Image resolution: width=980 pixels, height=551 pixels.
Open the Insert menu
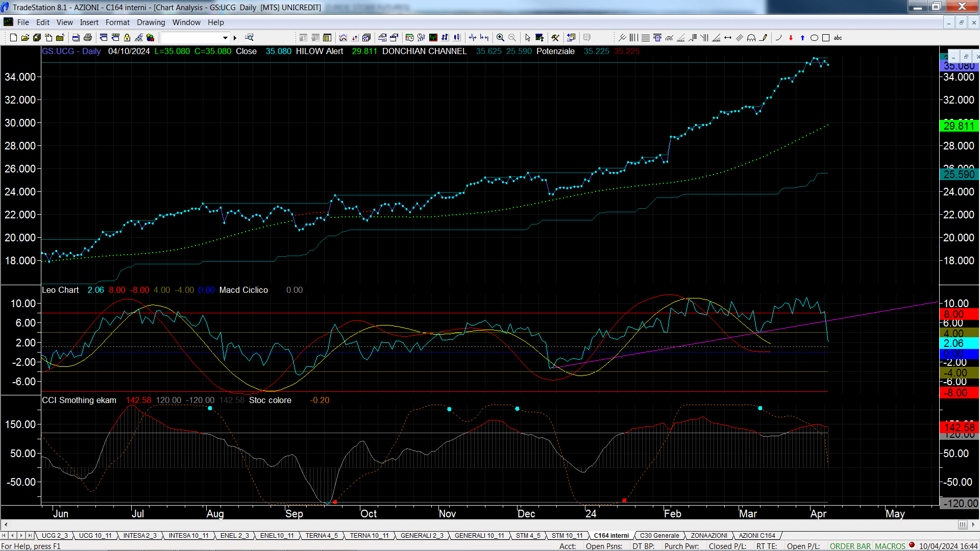89,22
